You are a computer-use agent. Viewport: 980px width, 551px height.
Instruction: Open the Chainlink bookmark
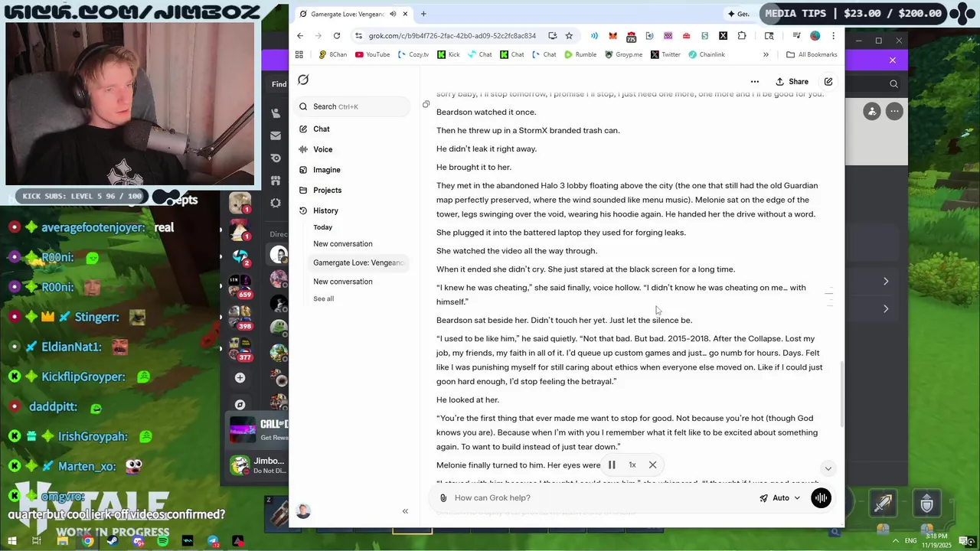(x=706, y=55)
